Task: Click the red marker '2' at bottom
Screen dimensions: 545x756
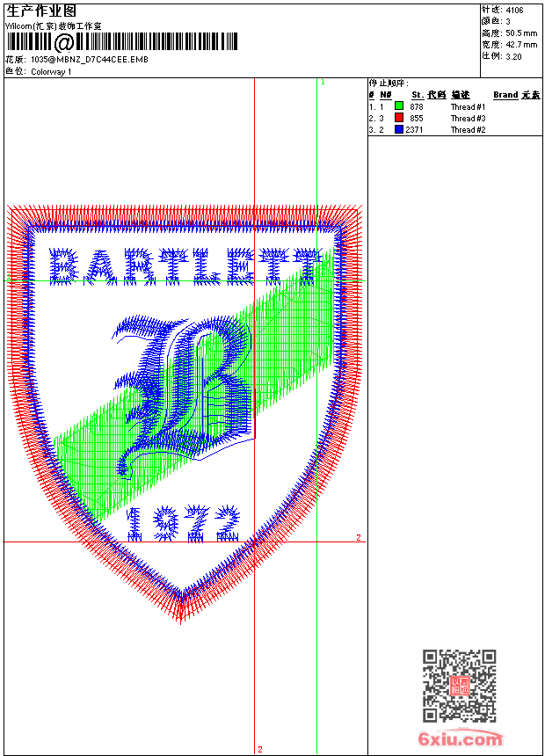Action: 260,749
